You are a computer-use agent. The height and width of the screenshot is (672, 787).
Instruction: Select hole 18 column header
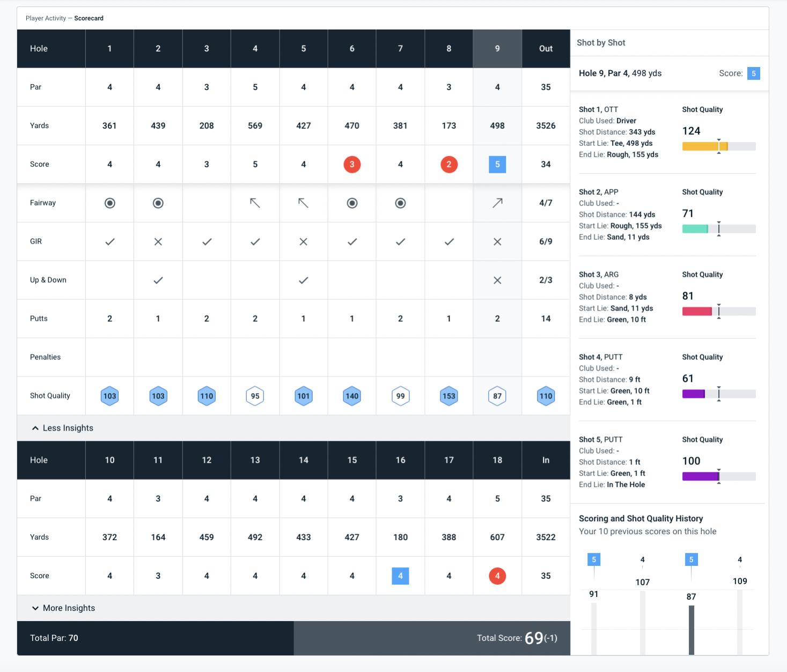click(x=497, y=460)
